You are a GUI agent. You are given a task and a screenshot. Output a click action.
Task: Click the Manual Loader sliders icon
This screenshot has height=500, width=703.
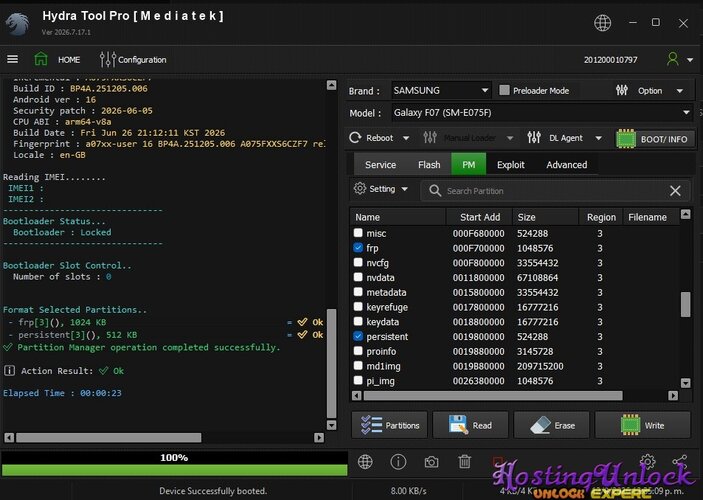pyautogui.click(x=430, y=138)
